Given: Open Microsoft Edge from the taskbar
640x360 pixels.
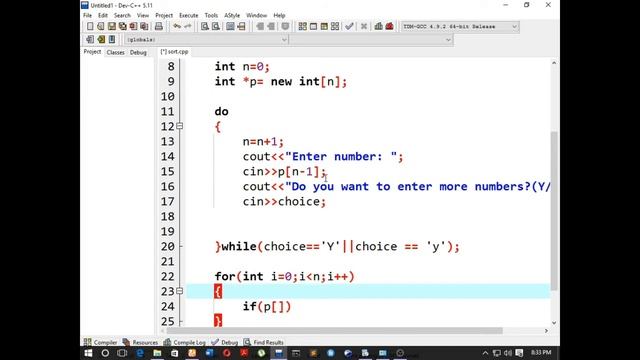Looking at the screenshot, I should pyautogui.click(x=140, y=353).
